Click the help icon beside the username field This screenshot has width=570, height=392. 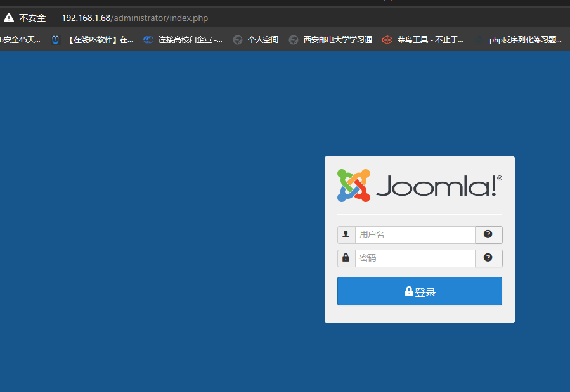(489, 235)
